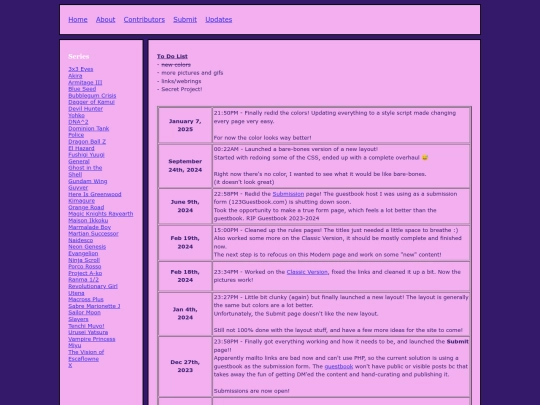
Task: Click the Dec 27th, 2023 date cell
Action: (x=185, y=366)
